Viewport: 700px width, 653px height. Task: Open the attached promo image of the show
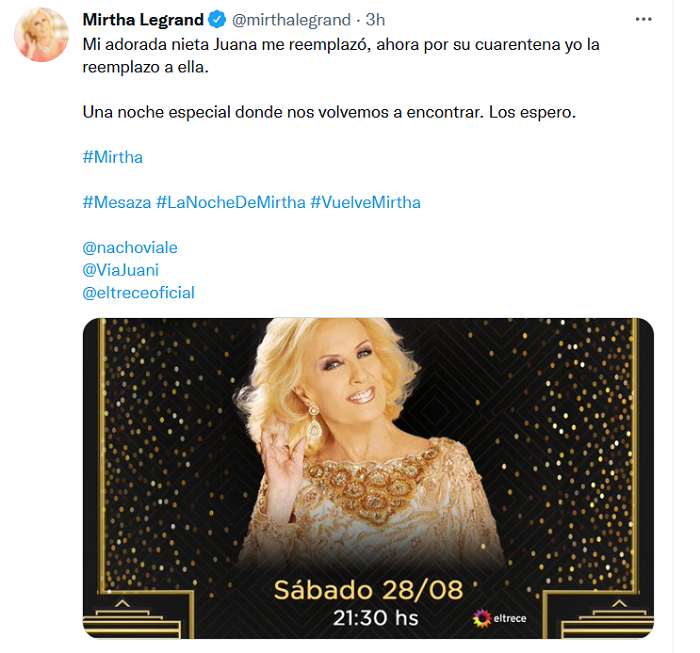368,478
